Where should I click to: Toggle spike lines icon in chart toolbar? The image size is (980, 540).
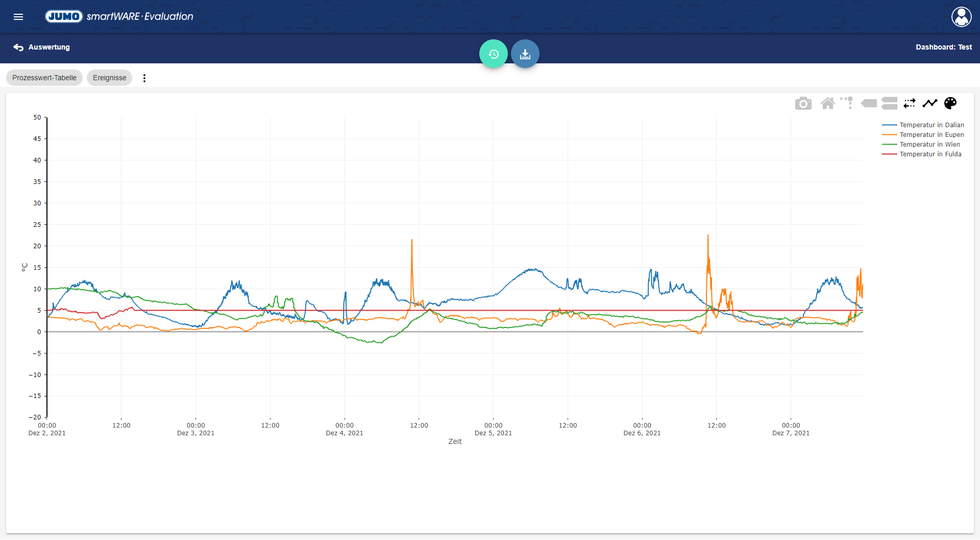(x=847, y=103)
